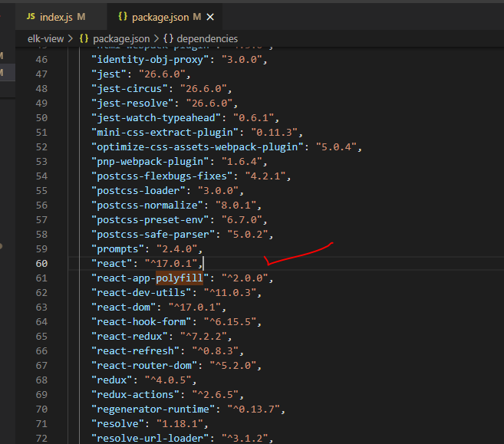Click the "0.11.3" version value
Screen dimensions: 504x444
(275, 133)
